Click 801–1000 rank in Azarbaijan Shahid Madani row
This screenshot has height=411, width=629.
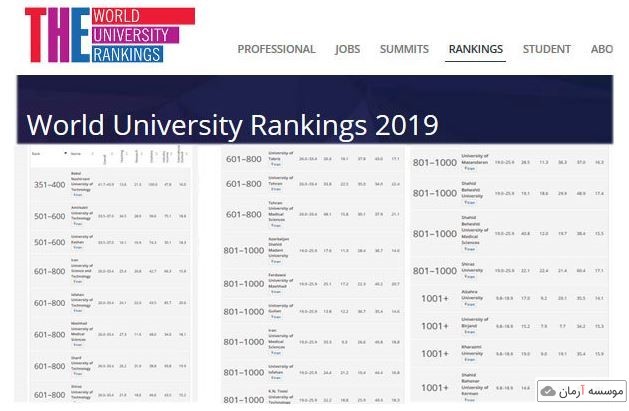point(244,251)
